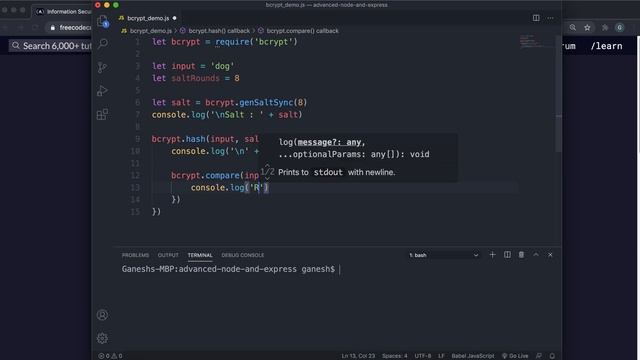Open the Extensions view
Screen dimensions: 640x360
tap(102, 114)
